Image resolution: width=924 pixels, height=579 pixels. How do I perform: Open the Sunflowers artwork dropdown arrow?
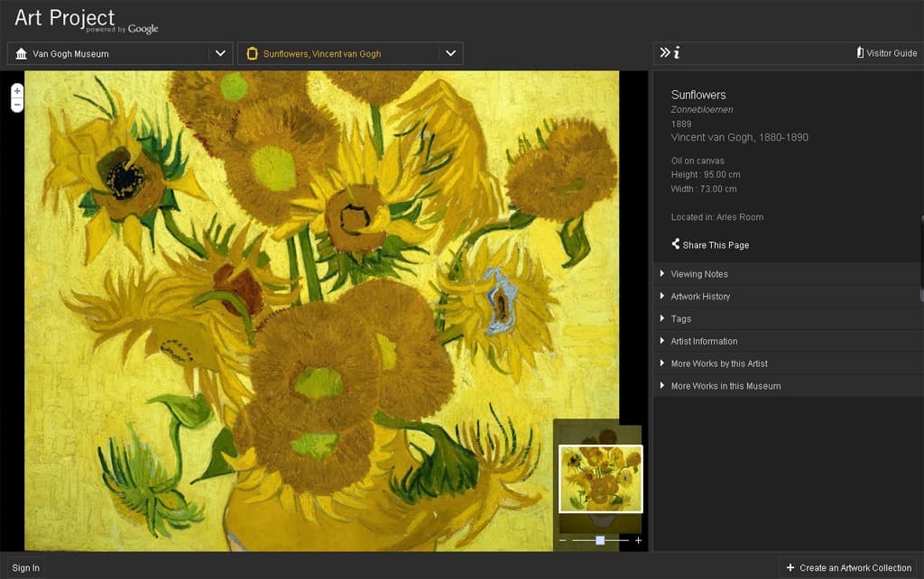[451, 53]
